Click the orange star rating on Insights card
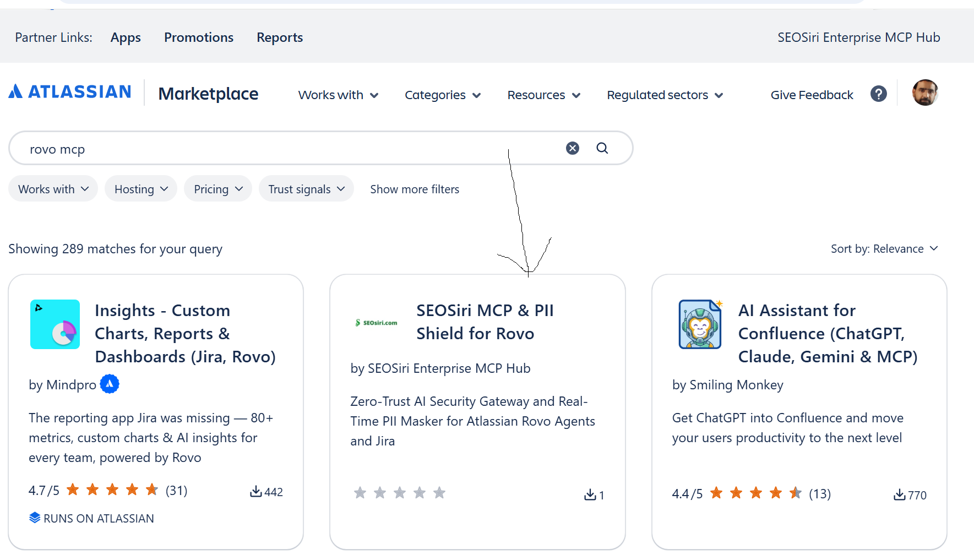This screenshot has height=560, width=974. pos(112,489)
